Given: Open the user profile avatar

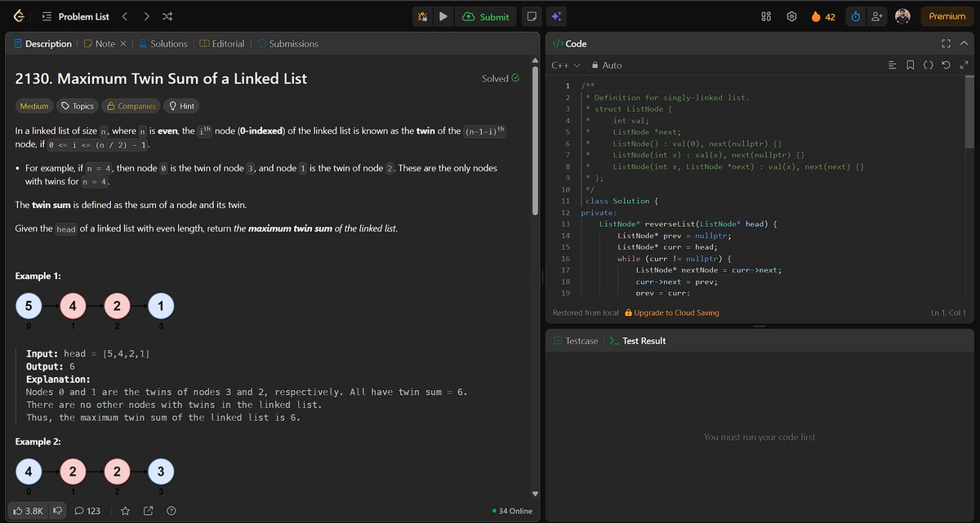Looking at the screenshot, I should 902,16.
